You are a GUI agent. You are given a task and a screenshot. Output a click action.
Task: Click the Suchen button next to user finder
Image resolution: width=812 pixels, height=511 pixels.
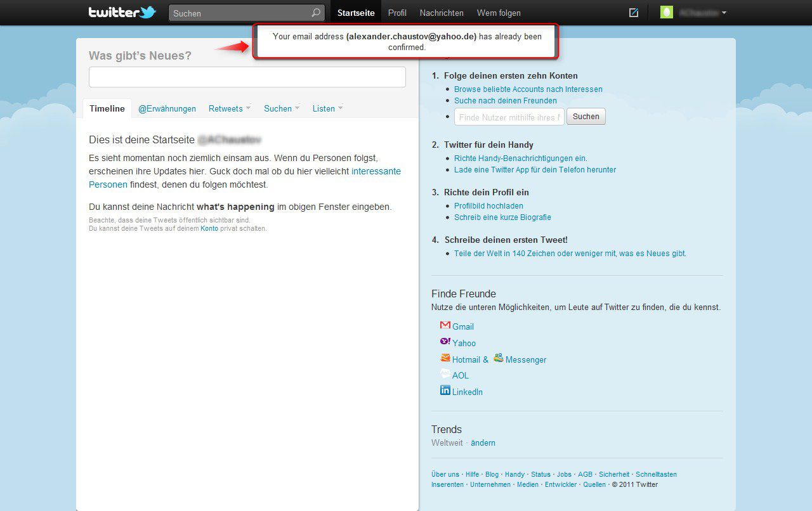click(x=586, y=117)
